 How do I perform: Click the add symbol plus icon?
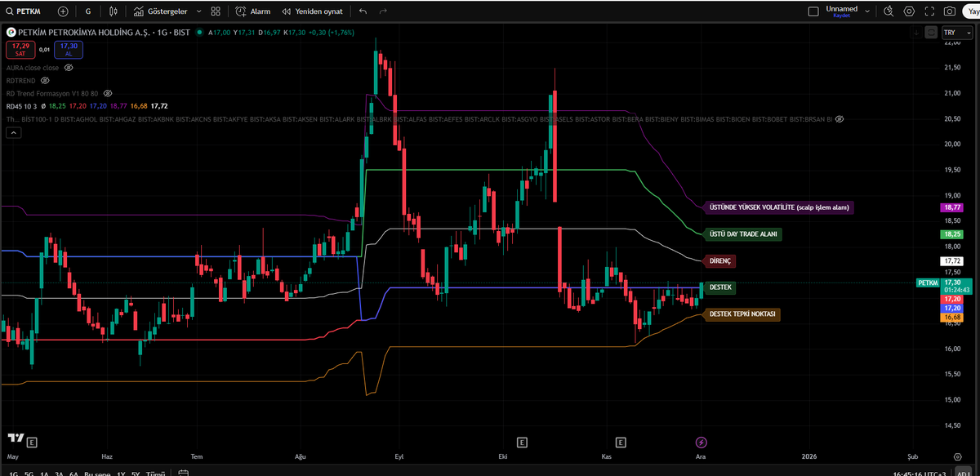(x=63, y=11)
